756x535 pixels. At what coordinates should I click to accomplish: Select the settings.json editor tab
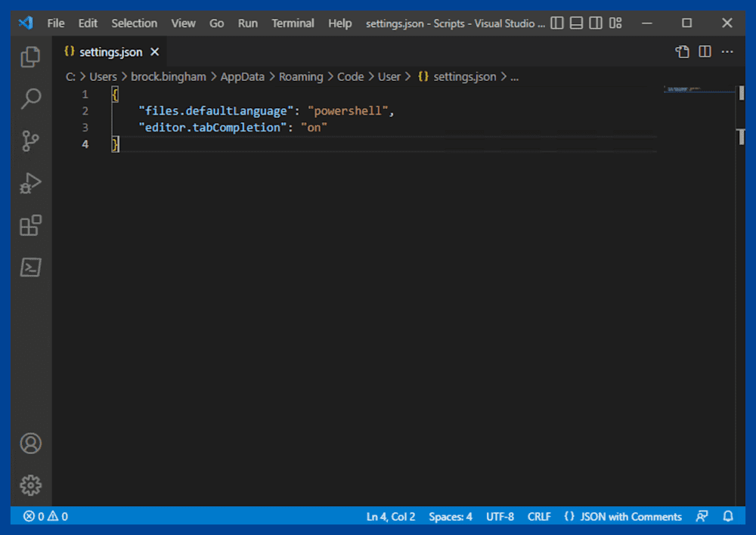coord(110,51)
